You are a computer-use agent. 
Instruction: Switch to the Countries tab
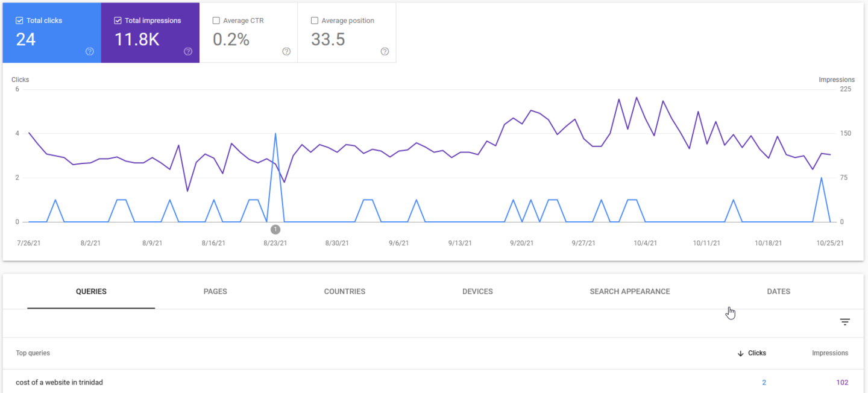tap(344, 292)
